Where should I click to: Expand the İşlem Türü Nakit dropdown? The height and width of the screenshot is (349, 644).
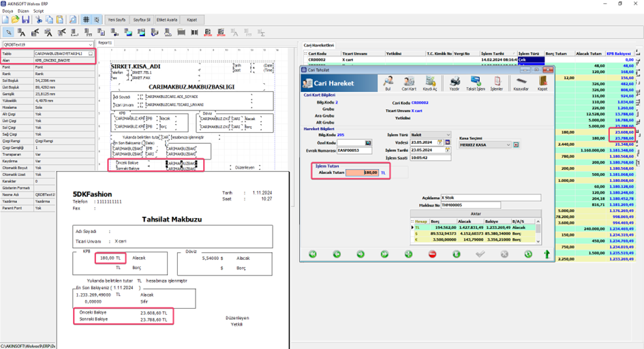click(x=448, y=135)
